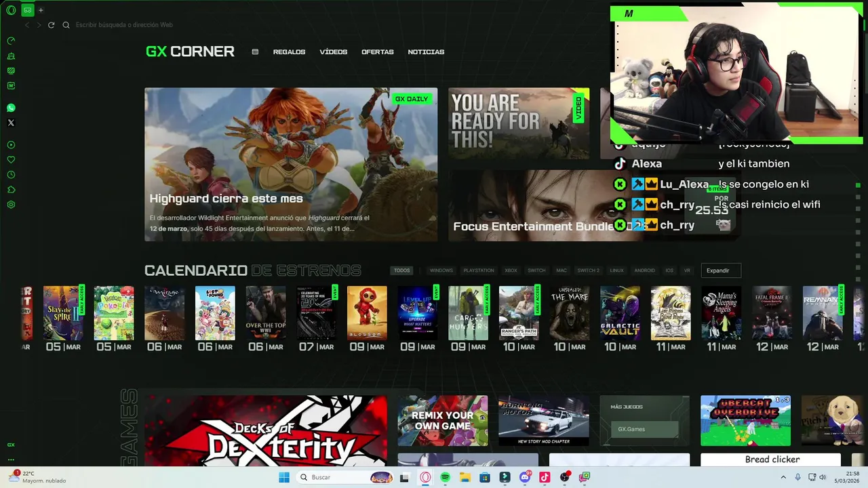Image resolution: width=868 pixels, height=488 pixels.
Task: Filter release calendar by PLAYSTATION
Action: point(479,270)
